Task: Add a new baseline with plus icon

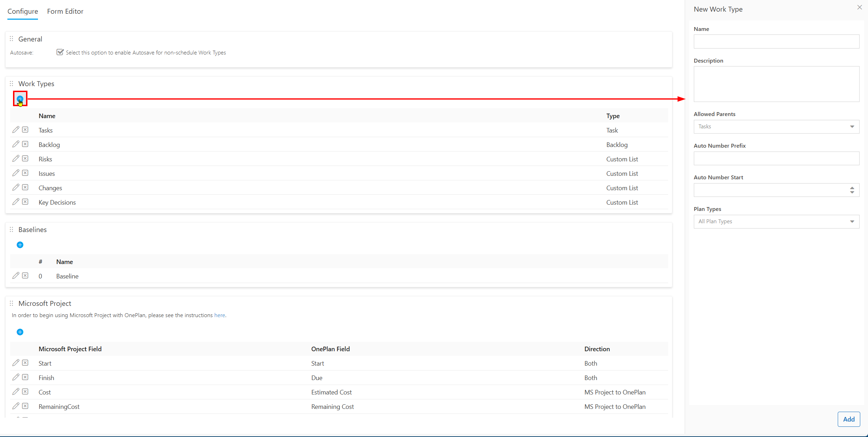Action: click(20, 245)
